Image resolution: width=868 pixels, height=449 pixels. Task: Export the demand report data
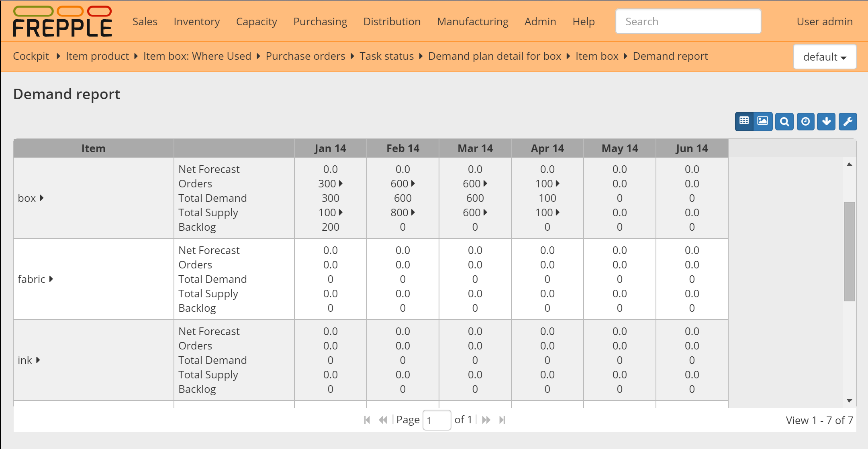coord(826,121)
